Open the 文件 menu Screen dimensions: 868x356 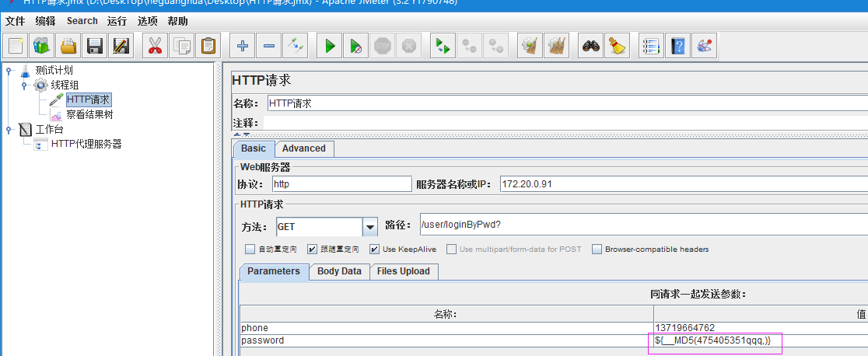pos(16,21)
